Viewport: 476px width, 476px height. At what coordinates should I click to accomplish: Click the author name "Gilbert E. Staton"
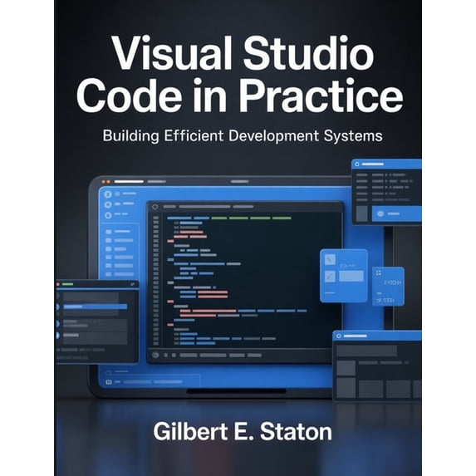(x=243, y=431)
